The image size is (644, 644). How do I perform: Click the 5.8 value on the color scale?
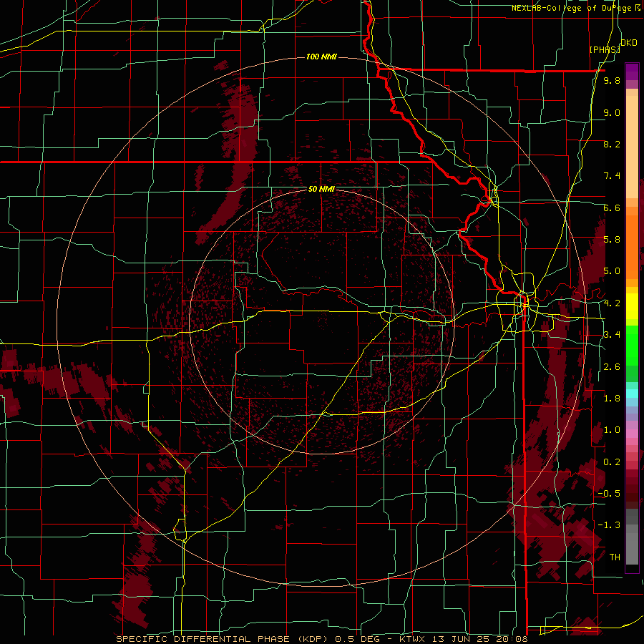(x=612, y=240)
